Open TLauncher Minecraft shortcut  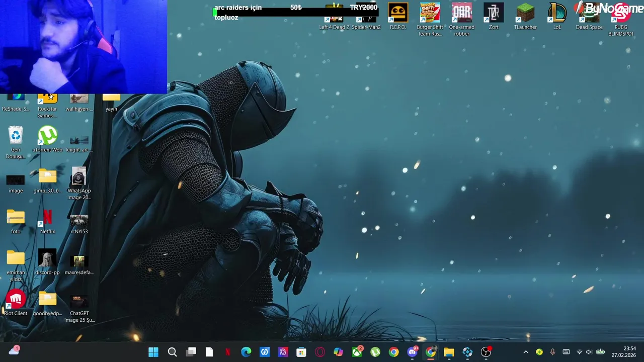pyautogui.click(x=525, y=16)
